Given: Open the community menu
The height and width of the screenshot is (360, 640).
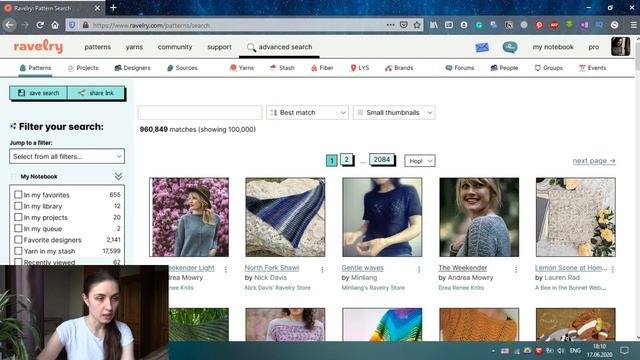Looking at the screenshot, I should click(x=175, y=47).
